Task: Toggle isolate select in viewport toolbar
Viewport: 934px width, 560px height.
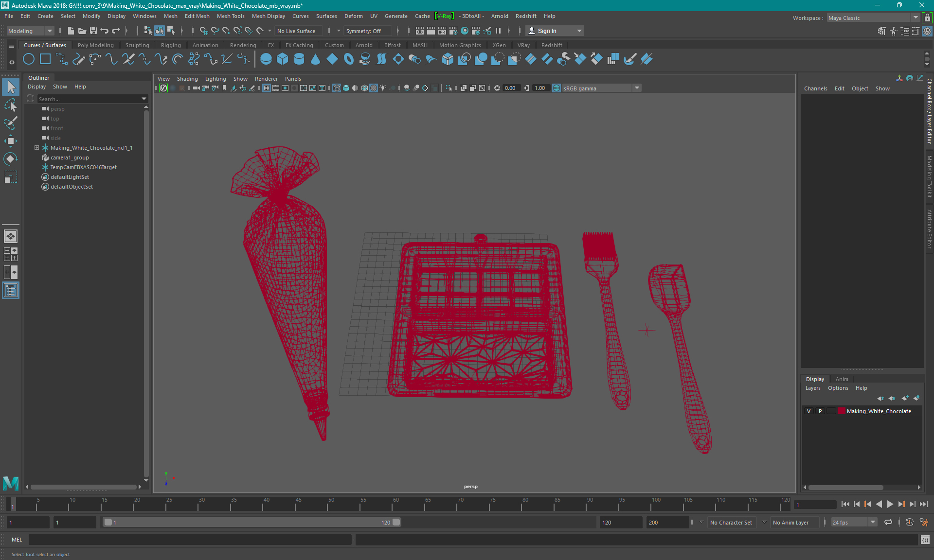Action: pos(449,88)
